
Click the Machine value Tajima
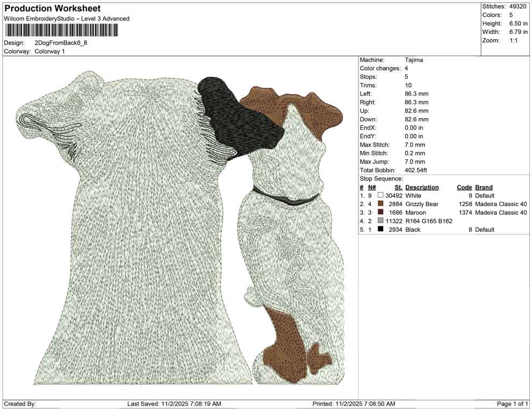pos(414,60)
